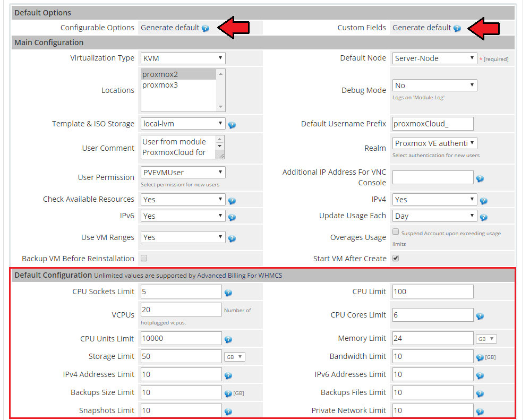
Task: Open help icon for CPU Units Limit
Action: point(228,340)
